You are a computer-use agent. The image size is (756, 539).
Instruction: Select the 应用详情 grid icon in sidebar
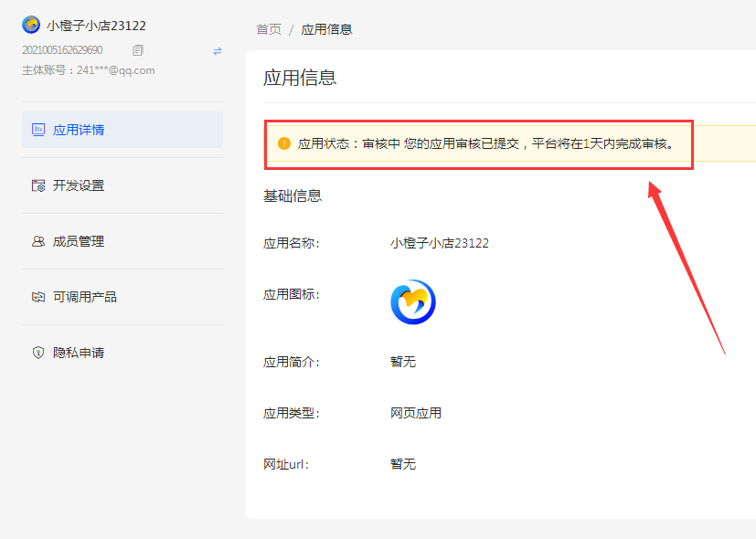click(38, 129)
